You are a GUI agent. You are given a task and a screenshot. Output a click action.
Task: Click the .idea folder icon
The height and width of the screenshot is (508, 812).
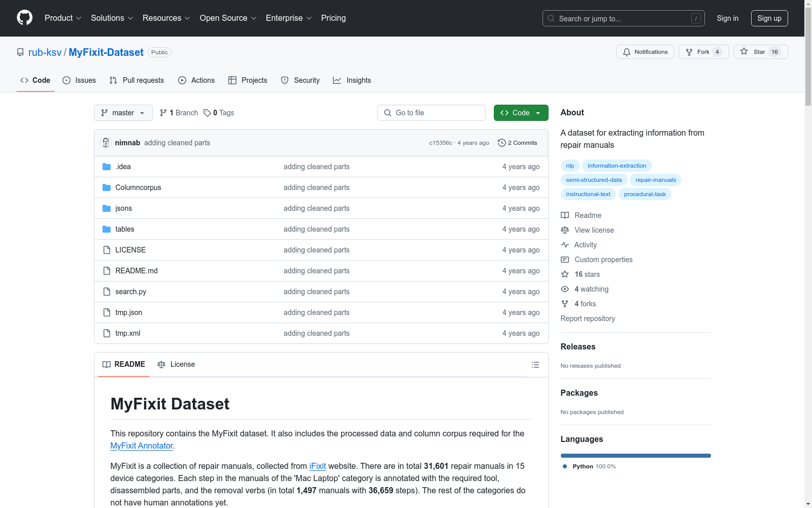107,167
